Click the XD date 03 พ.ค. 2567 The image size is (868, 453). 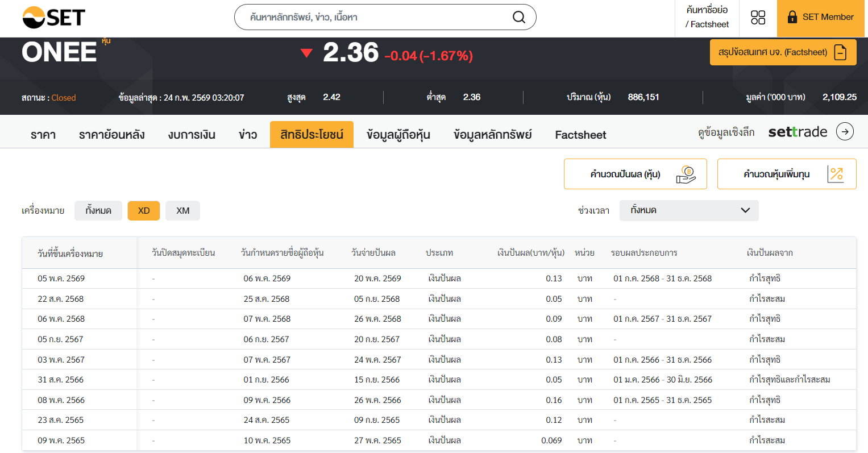pyautogui.click(x=61, y=360)
